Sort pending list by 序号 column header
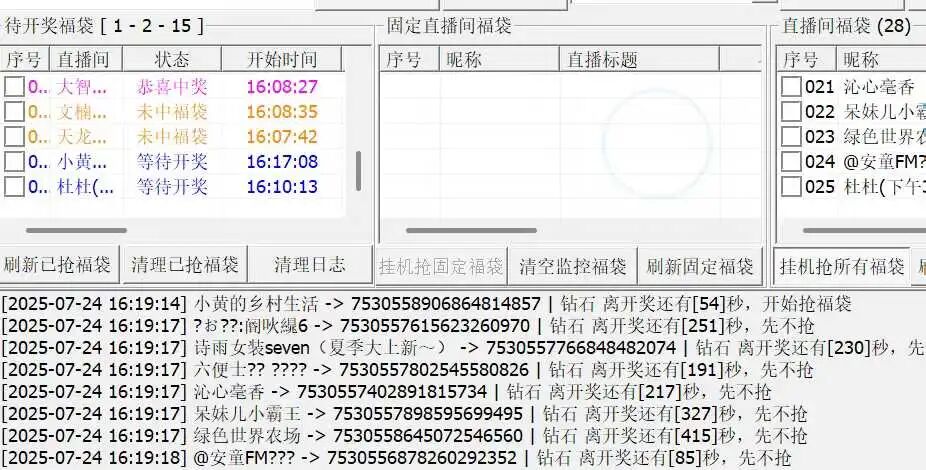This screenshot has width=926, height=470. 25,59
